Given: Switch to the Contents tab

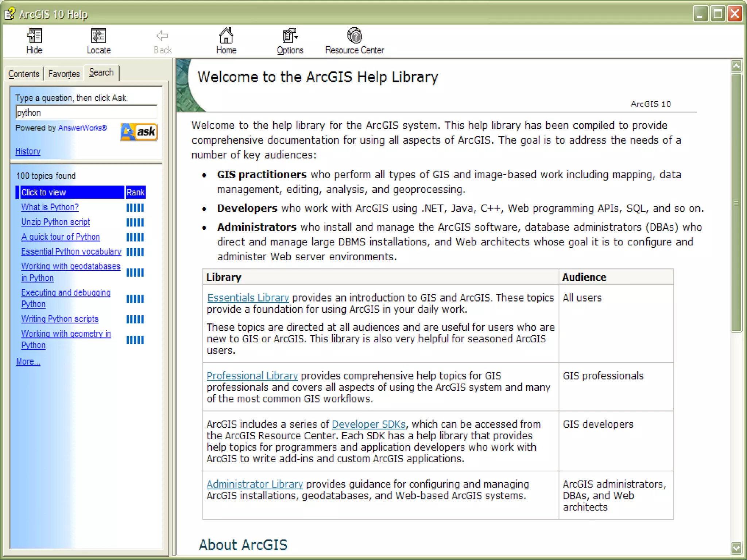Looking at the screenshot, I should pyautogui.click(x=24, y=74).
